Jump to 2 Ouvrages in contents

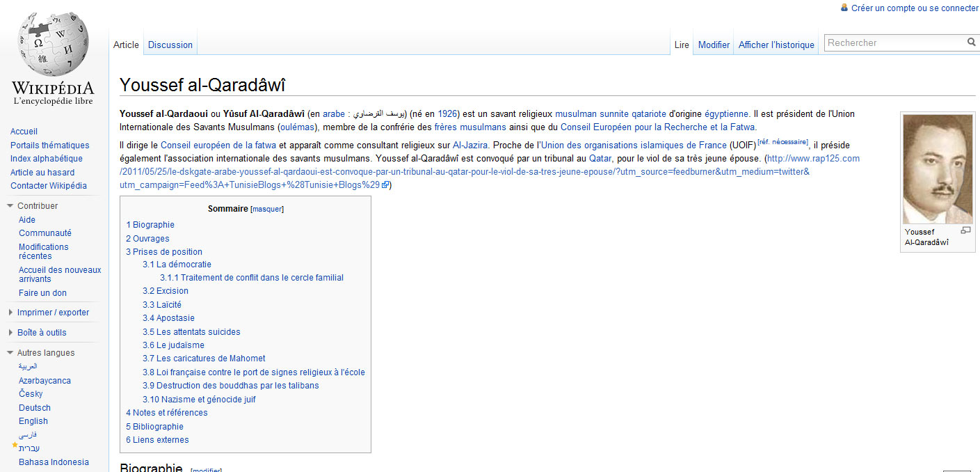[147, 239]
